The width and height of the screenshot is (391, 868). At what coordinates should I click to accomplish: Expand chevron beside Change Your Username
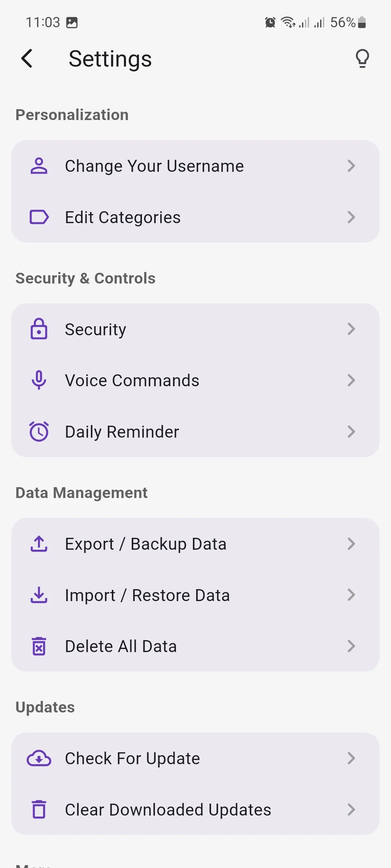[x=351, y=166]
